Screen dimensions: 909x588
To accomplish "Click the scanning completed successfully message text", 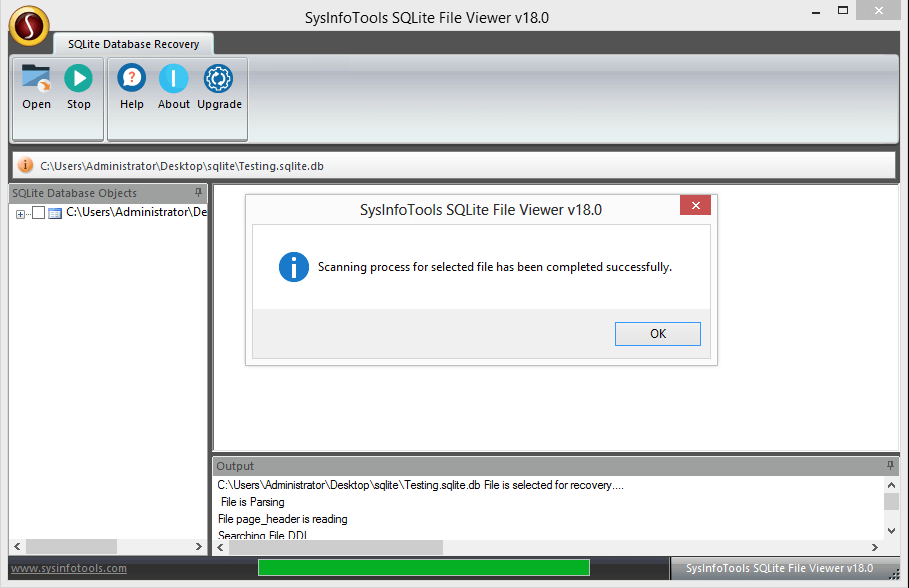I will (x=495, y=267).
